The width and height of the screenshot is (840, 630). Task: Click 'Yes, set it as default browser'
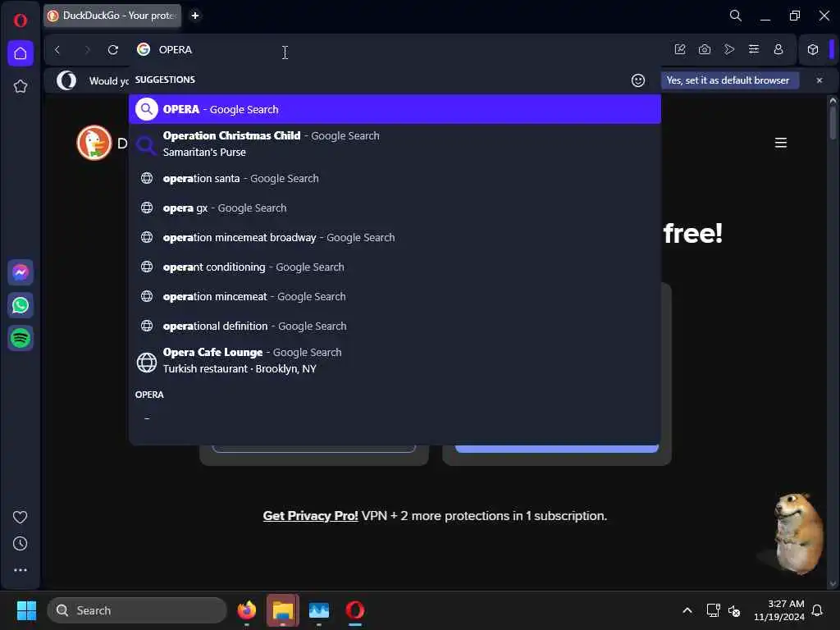click(x=729, y=80)
